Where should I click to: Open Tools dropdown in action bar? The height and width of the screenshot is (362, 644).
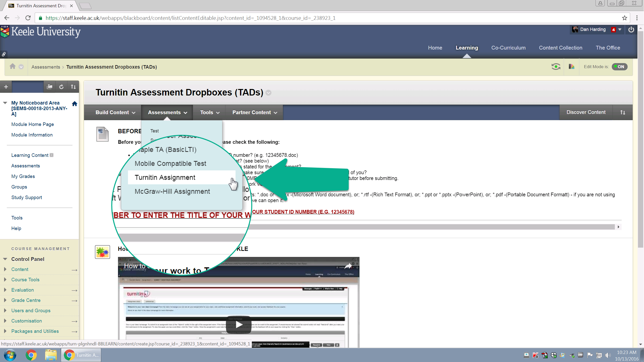pyautogui.click(x=210, y=112)
